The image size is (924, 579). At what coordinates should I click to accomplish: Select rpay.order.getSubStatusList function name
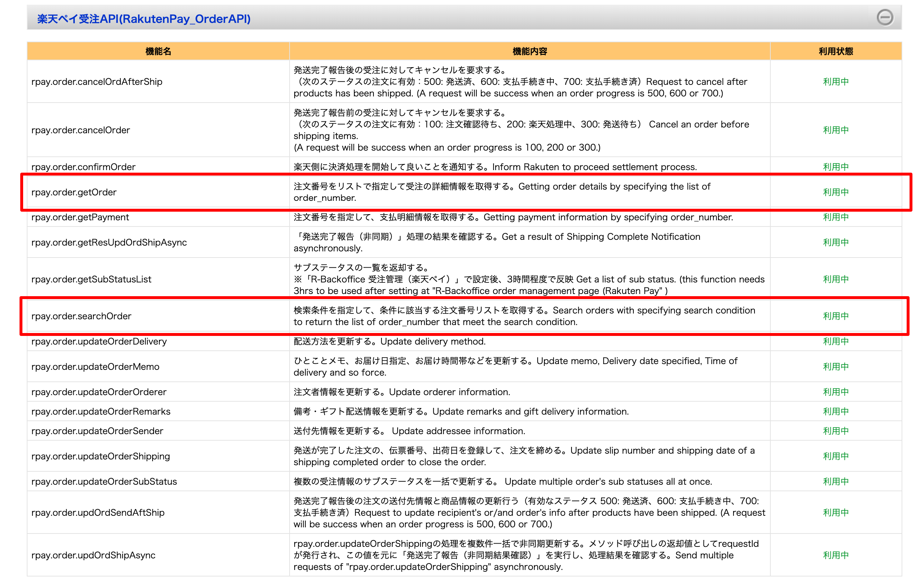tap(91, 279)
